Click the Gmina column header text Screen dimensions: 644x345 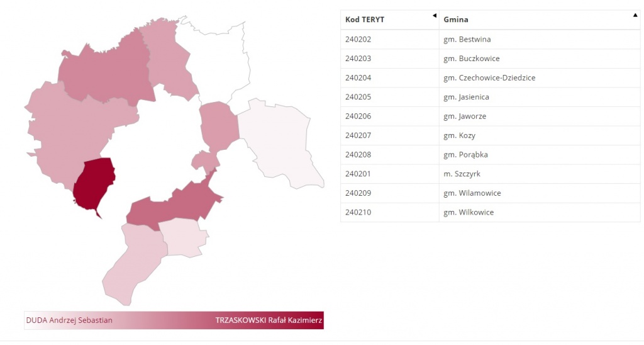455,20
